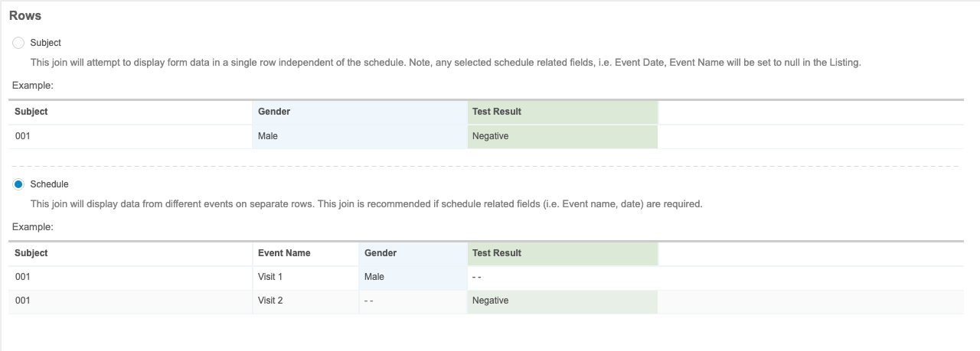Click the Subject column header in first example table

(x=31, y=112)
